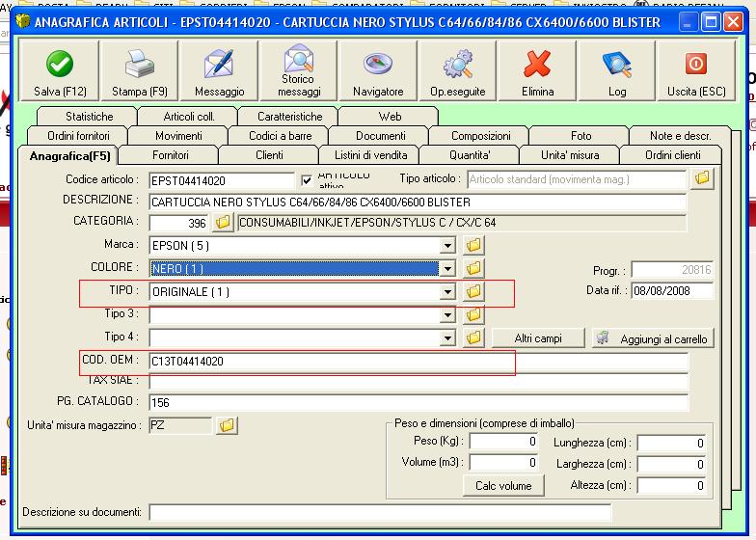Click the COD. OEM field
756x540 pixels.
pos(418,361)
